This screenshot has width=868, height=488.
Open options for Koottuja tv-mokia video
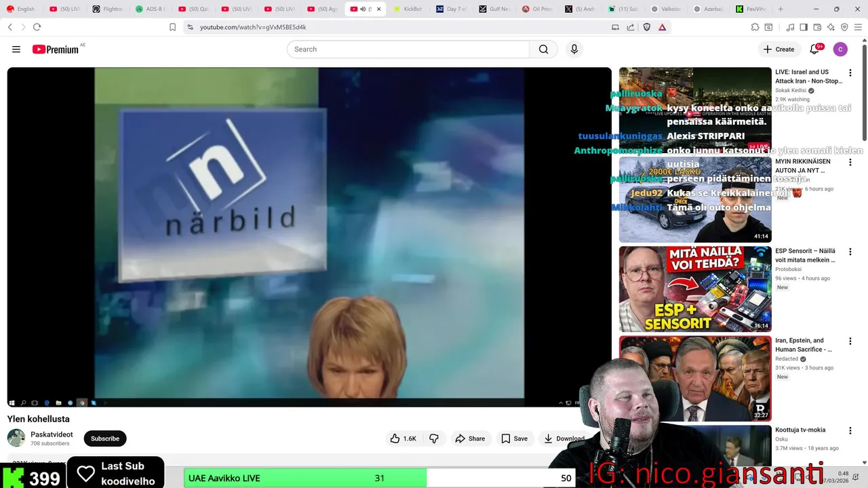tap(850, 430)
